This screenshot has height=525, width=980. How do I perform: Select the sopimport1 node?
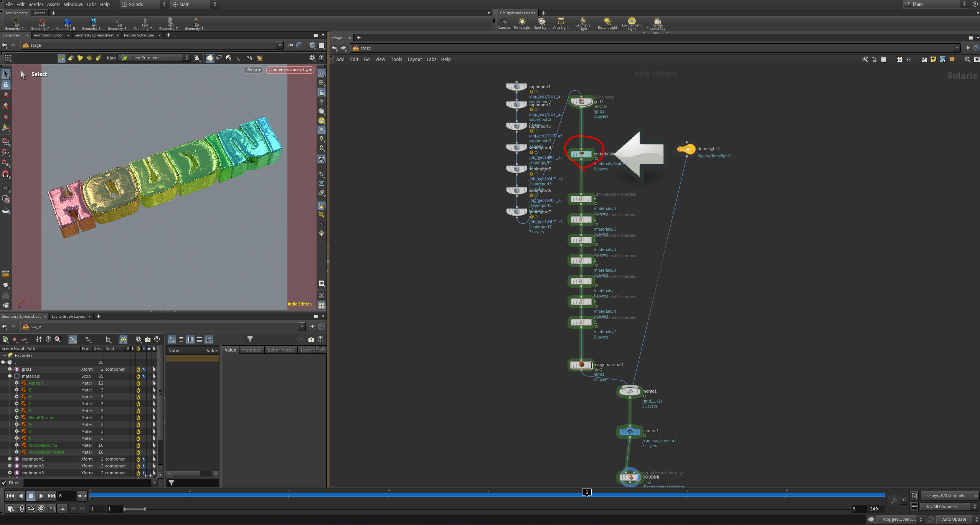click(516, 87)
